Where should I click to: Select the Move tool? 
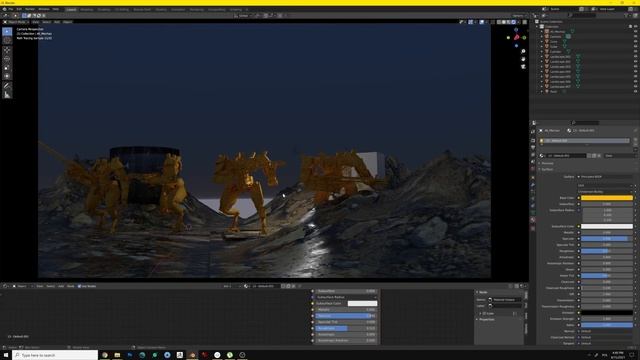(7, 50)
